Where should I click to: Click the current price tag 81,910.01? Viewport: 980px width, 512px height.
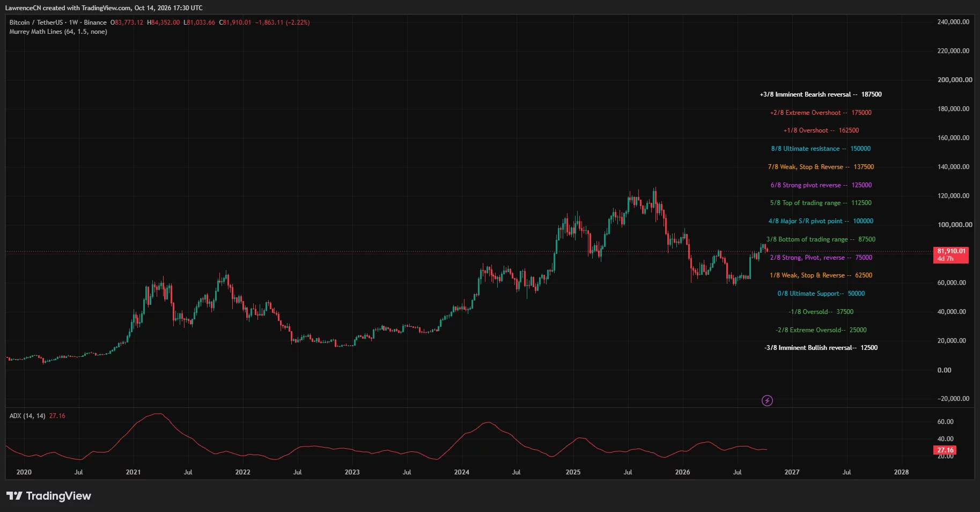pyautogui.click(x=951, y=255)
